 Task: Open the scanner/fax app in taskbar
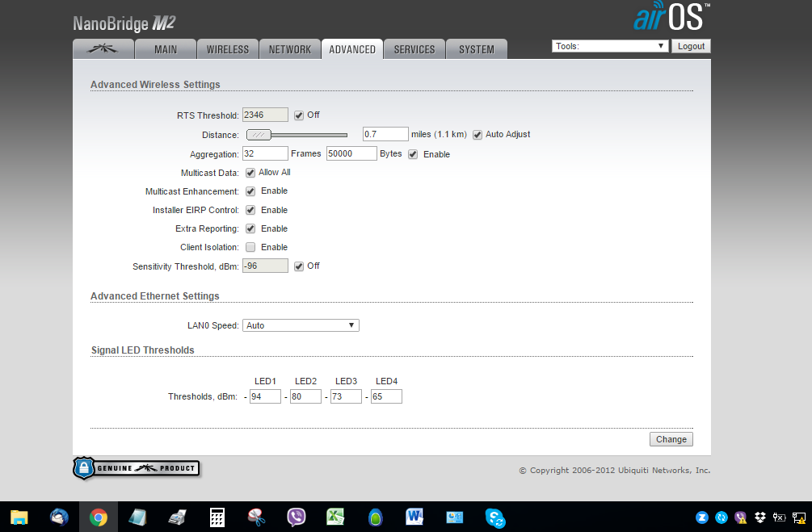[x=178, y=517]
